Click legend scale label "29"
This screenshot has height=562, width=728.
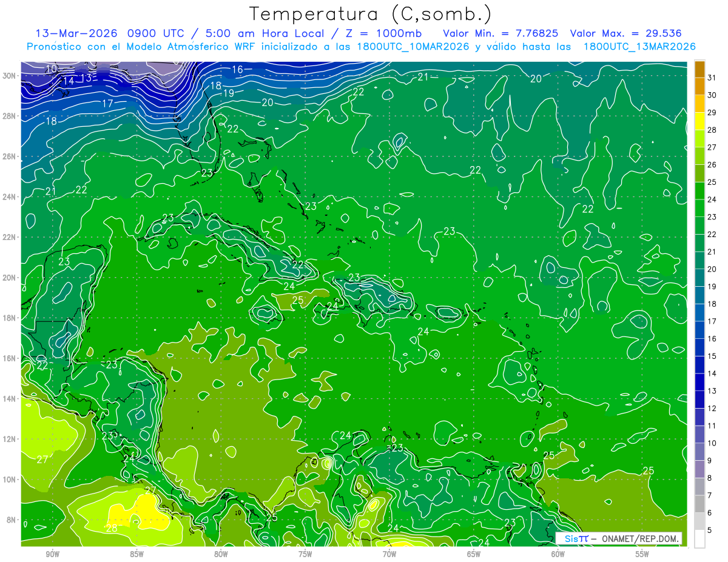tap(712, 112)
